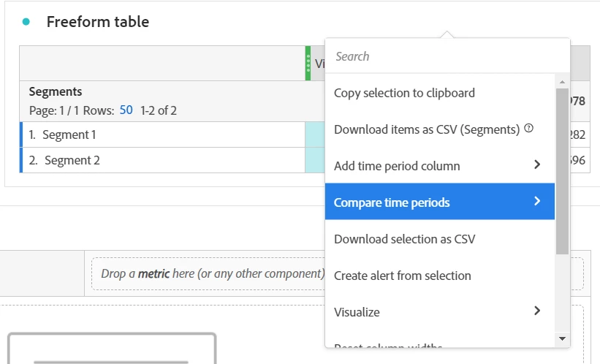Click the Rows 50 link
Viewport: 600px width, 364px height.
pos(126,110)
